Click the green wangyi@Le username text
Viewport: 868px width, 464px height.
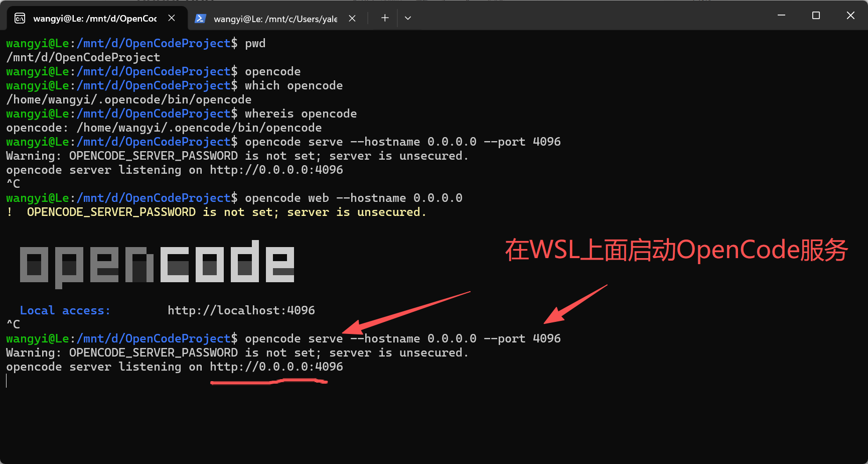tap(37, 338)
